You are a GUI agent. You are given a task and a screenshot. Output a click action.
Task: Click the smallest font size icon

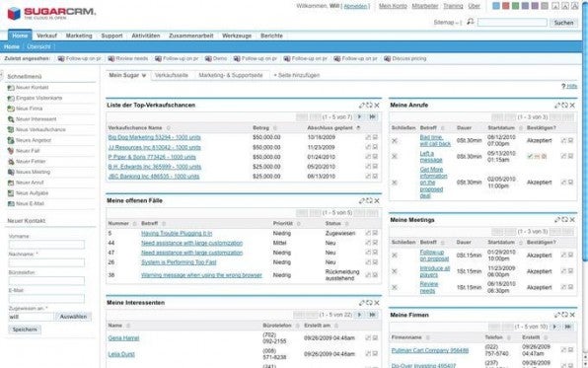555,6
